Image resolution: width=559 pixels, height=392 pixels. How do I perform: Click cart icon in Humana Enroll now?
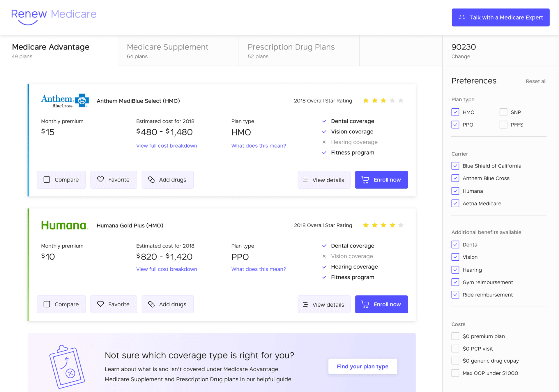(x=365, y=304)
